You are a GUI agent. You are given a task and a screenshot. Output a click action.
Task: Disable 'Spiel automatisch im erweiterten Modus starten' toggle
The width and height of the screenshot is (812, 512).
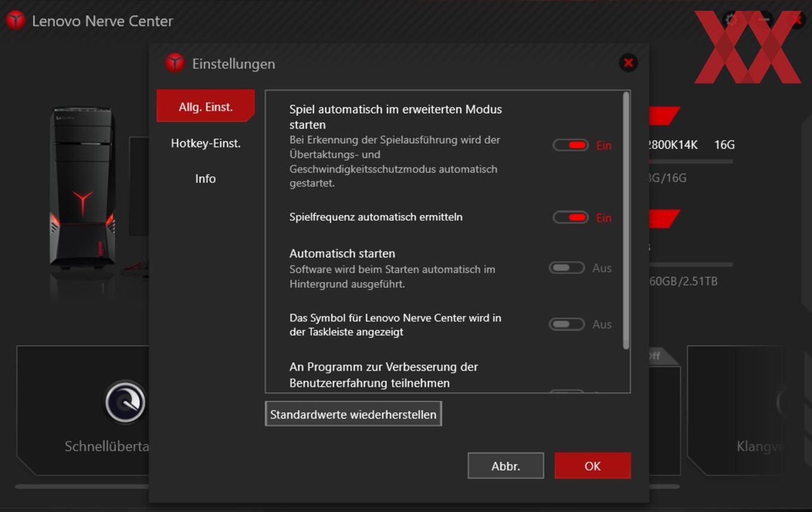[x=571, y=145]
